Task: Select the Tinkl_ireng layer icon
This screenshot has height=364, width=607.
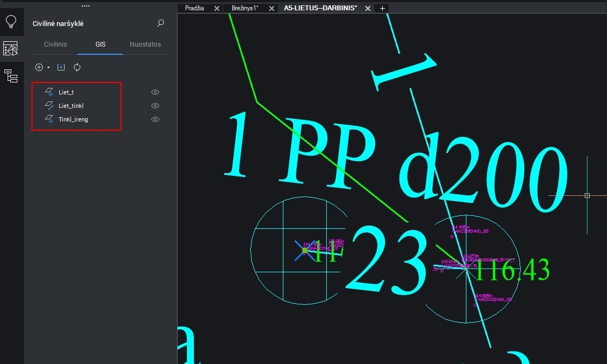Action: [49, 119]
